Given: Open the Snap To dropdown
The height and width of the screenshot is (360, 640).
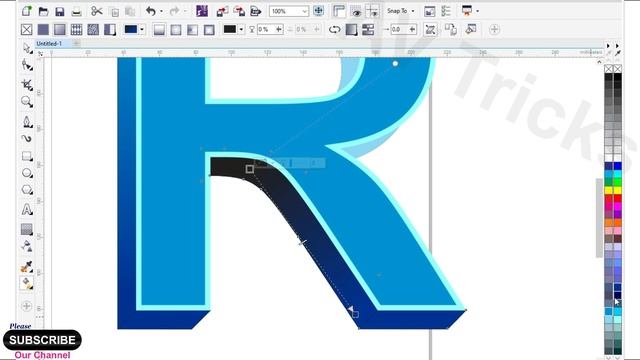Looking at the screenshot, I should point(400,11).
